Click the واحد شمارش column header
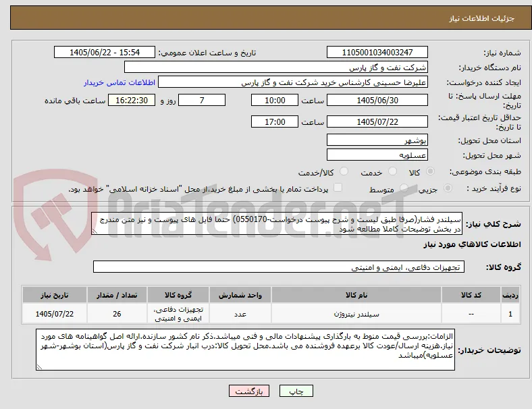 [x=240, y=295]
